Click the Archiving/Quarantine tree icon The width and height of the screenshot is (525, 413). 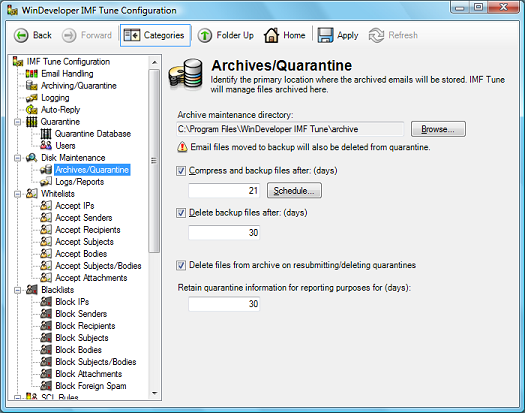point(32,86)
